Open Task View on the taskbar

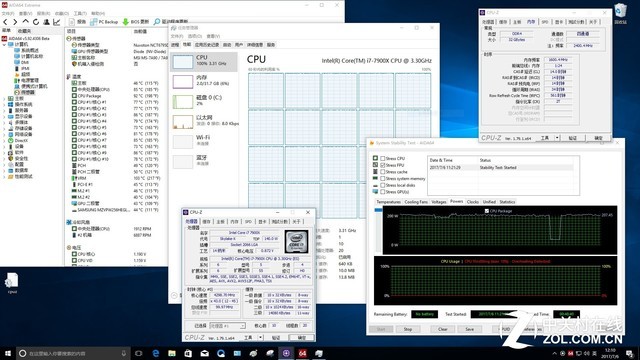[138, 353]
